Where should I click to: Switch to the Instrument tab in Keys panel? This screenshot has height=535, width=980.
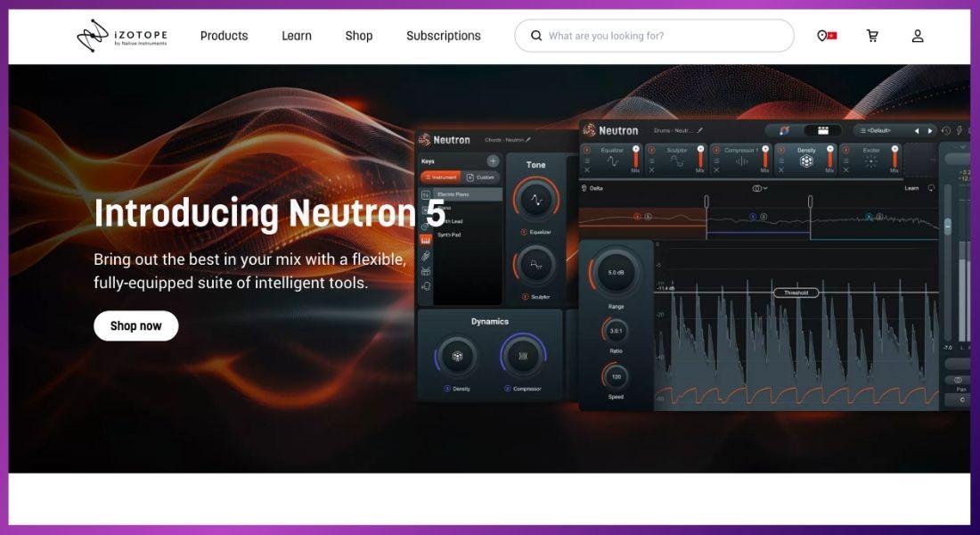(x=441, y=177)
